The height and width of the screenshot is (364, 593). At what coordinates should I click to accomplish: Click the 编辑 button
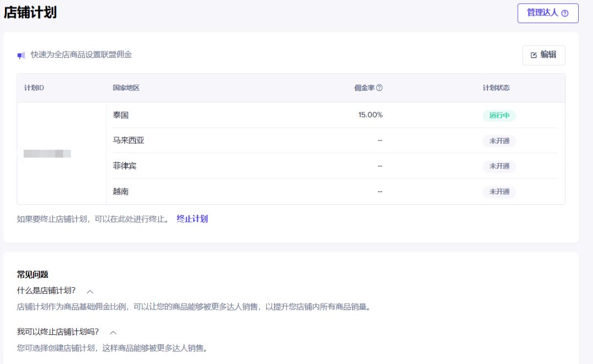(x=544, y=55)
